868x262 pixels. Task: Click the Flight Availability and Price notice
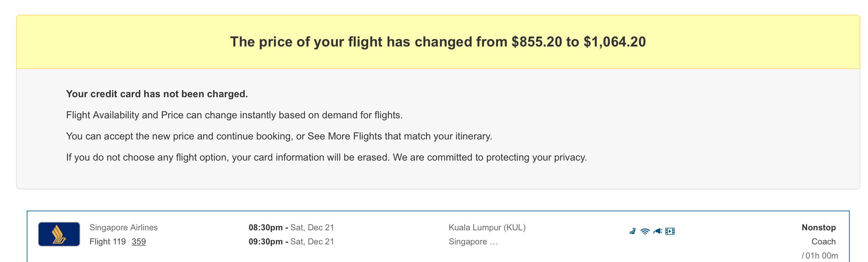[x=234, y=115]
